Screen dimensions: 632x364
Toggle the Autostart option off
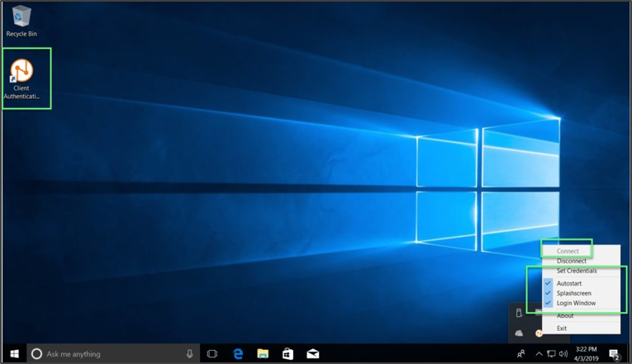(x=569, y=283)
